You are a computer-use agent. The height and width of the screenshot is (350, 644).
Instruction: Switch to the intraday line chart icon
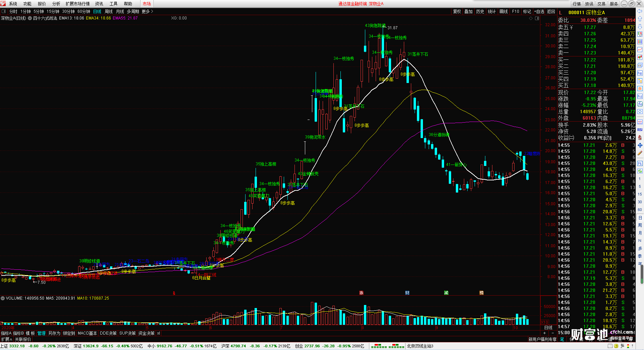tap(640, 50)
